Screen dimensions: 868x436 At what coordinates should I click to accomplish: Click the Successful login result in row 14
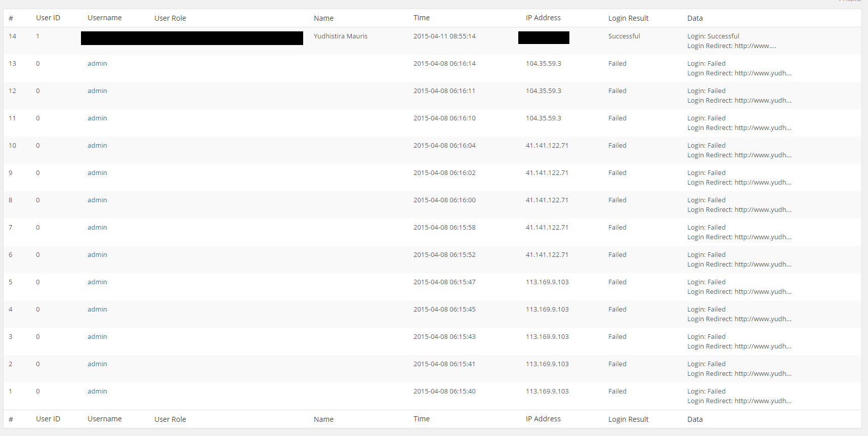(x=624, y=36)
